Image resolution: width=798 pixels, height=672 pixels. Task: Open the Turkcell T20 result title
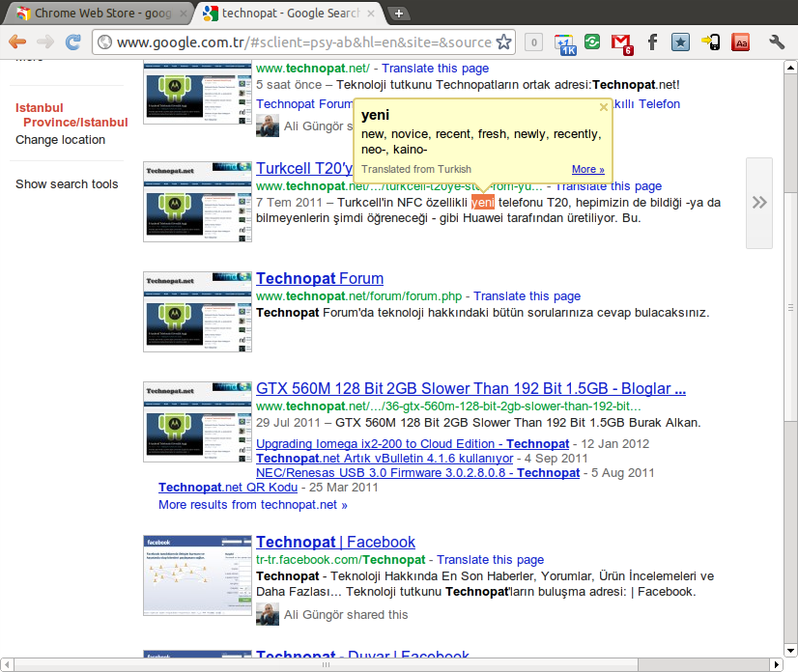click(x=304, y=168)
